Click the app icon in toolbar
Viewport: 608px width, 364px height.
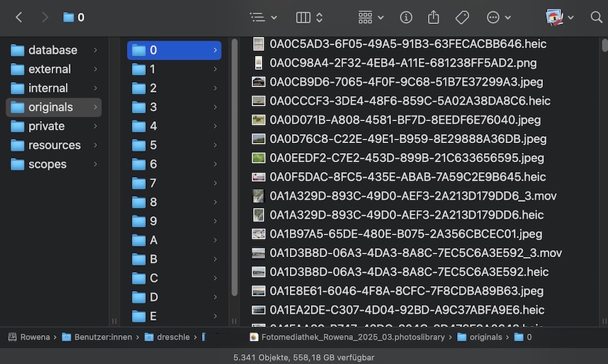pyautogui.click(x=554, y=17)
